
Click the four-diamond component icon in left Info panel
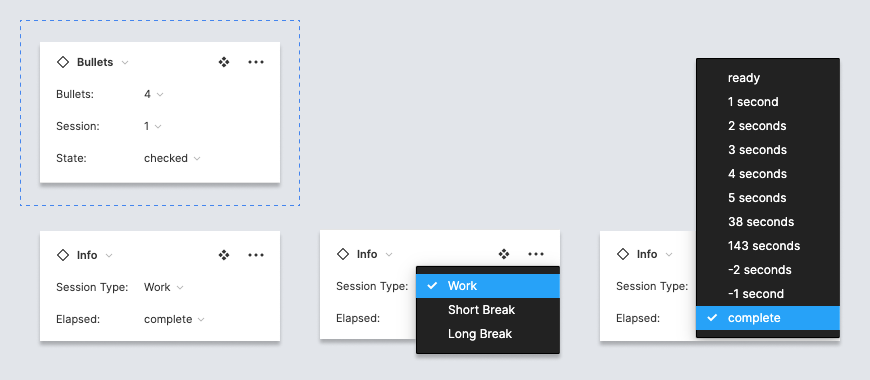click(224, 255)
